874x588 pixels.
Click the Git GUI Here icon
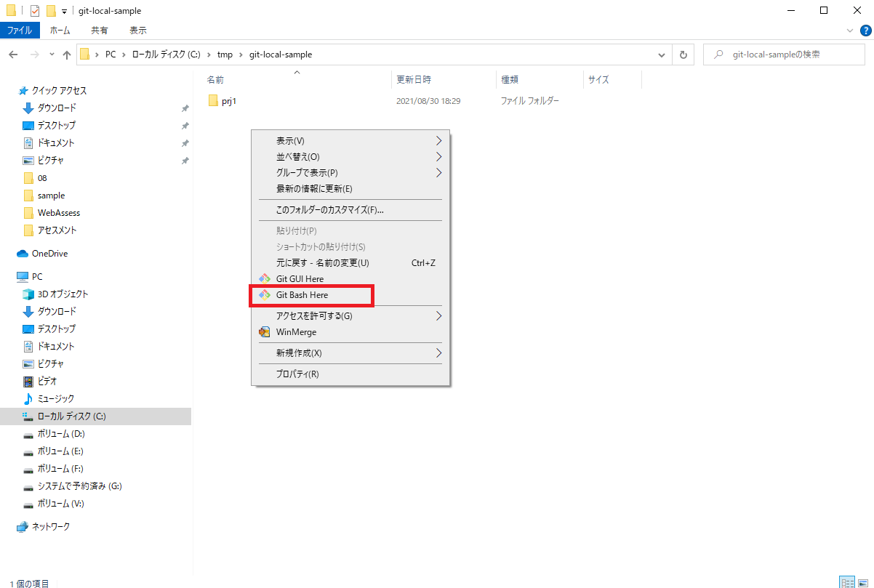265,279
